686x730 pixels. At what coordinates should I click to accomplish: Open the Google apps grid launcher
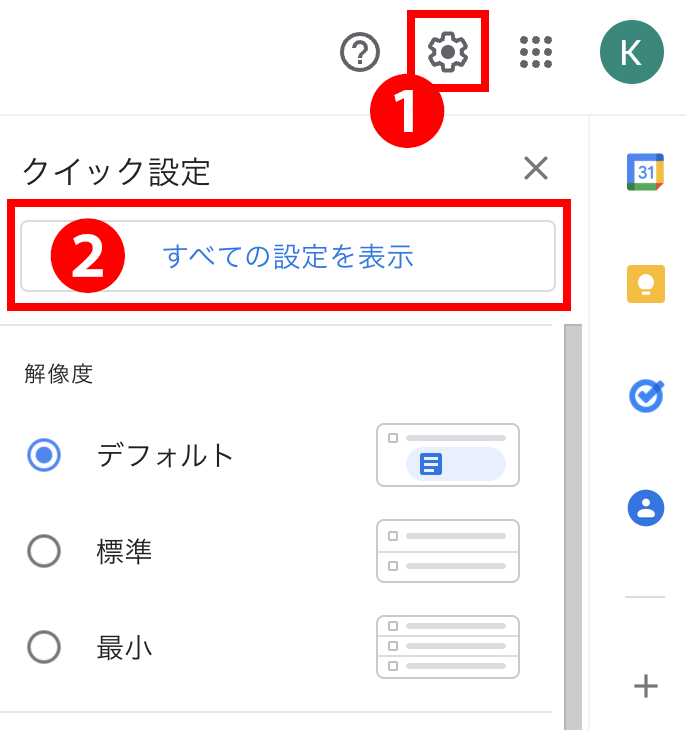(536, 52)
